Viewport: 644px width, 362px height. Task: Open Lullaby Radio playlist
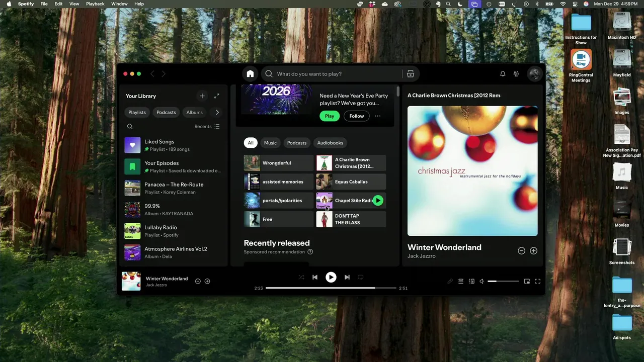[173, 231]
